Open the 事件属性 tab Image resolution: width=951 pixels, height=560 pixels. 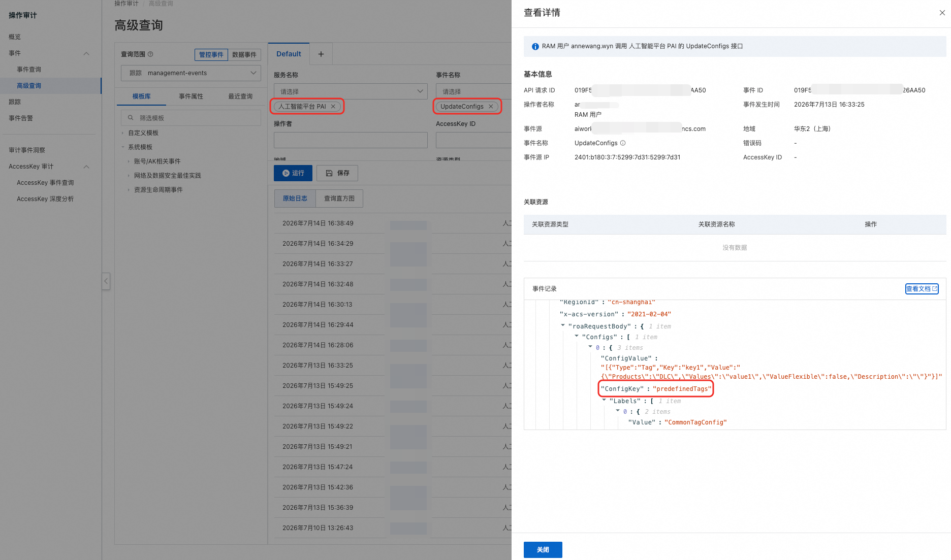click(x=191, y=96)
